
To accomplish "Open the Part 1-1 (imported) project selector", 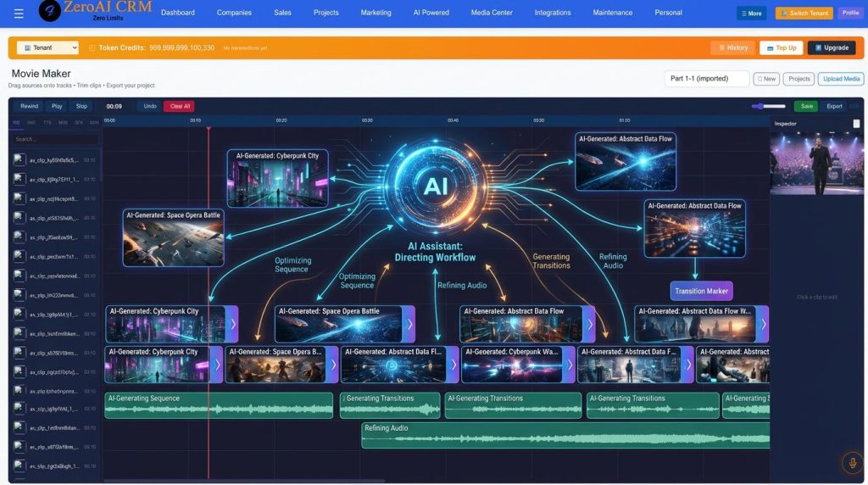I will click(x=706, y=79).
